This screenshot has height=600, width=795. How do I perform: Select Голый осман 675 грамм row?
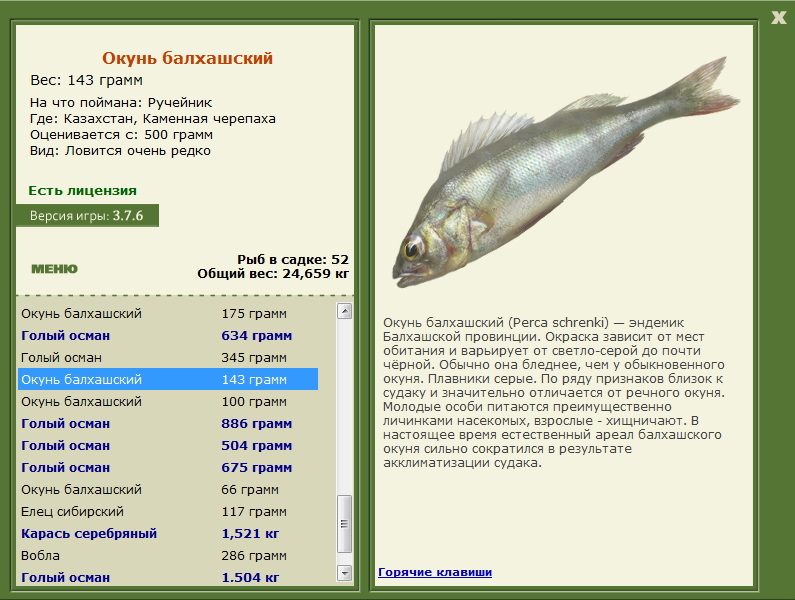[x=168, y=467]
